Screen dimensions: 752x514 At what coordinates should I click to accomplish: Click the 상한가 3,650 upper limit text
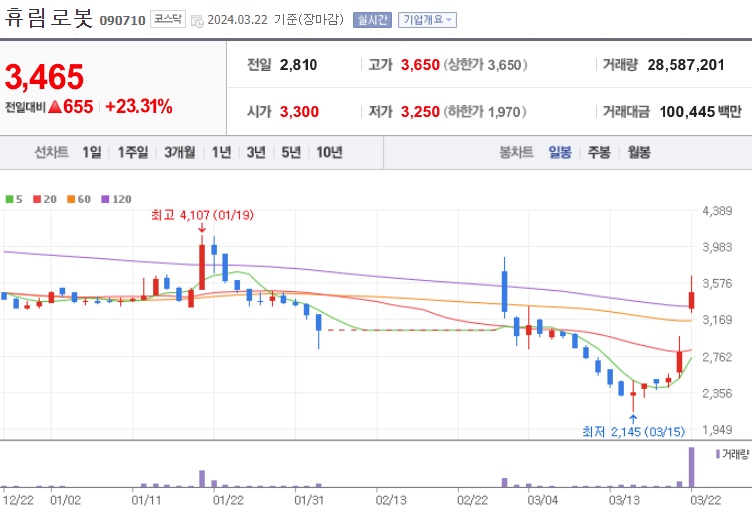(x=485, y=65)
